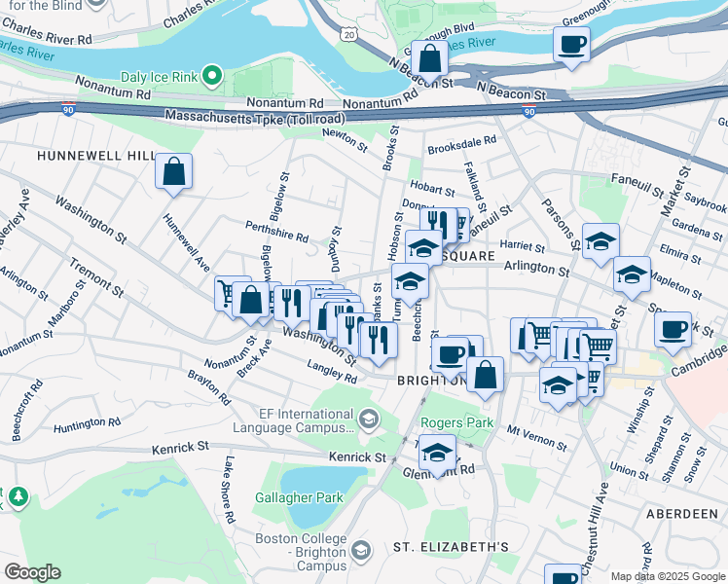Viewport: 728px width, 584px height.
Task: Select the graduation cap marker by Mapleton St
Action: (632, 274)
